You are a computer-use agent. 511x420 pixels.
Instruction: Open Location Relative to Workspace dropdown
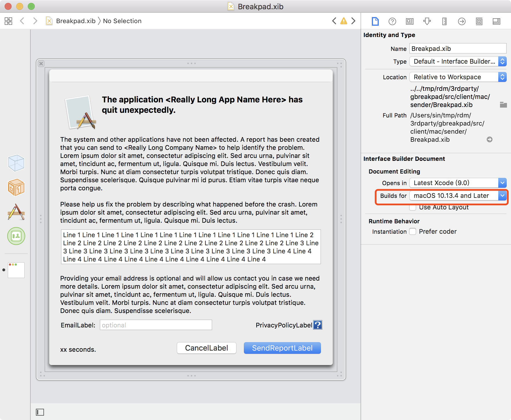click(458, 77)
